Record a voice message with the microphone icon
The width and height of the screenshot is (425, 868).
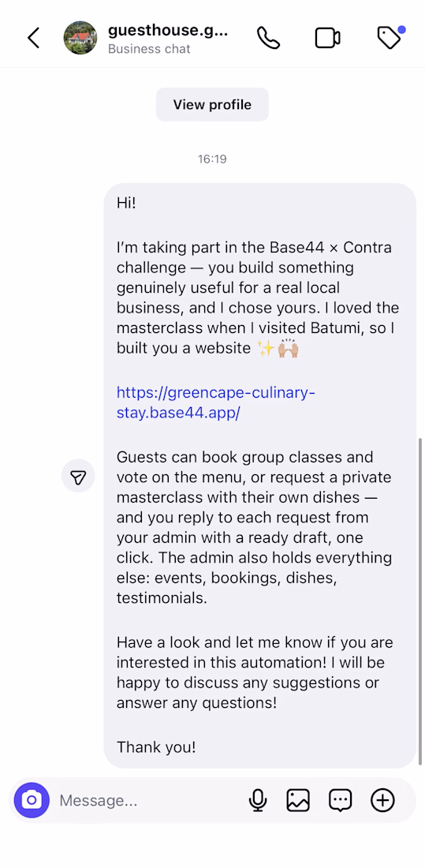(257, 800)
